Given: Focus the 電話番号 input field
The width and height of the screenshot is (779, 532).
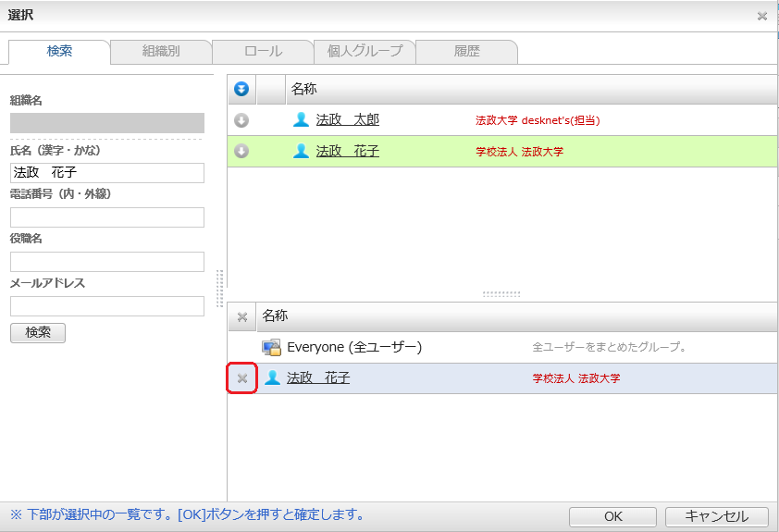Looking at the screenshot, I should pyautogui.click(x=107, y=217).
